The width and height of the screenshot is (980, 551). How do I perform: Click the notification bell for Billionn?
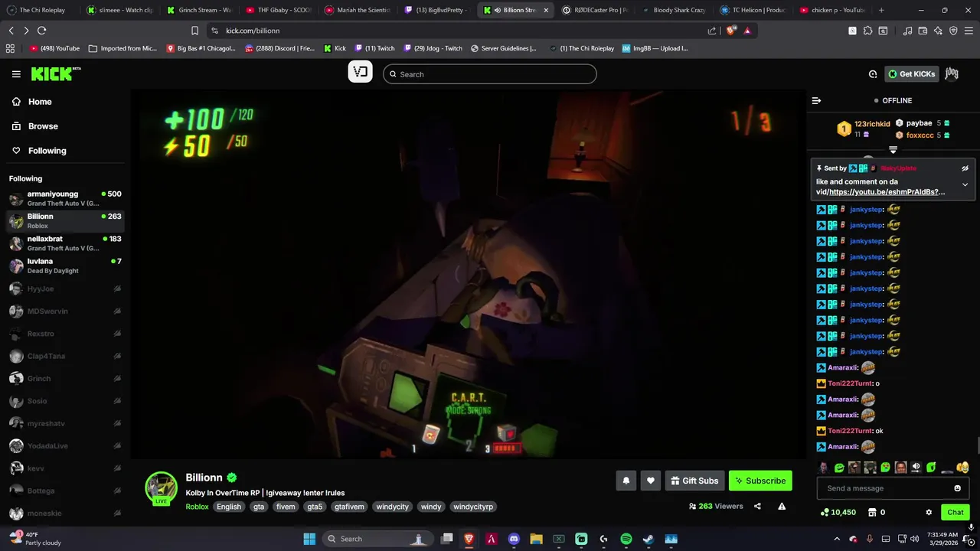[626, 481]
